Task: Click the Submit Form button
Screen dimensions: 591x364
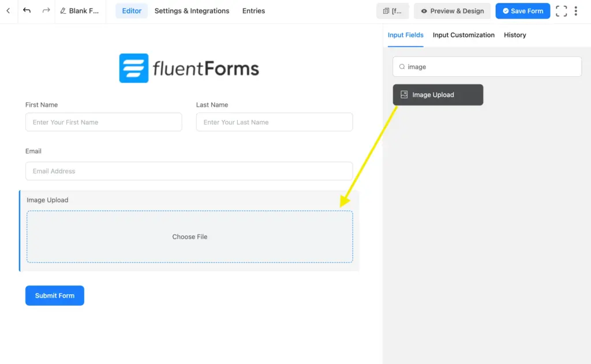Action: [55, 295]
